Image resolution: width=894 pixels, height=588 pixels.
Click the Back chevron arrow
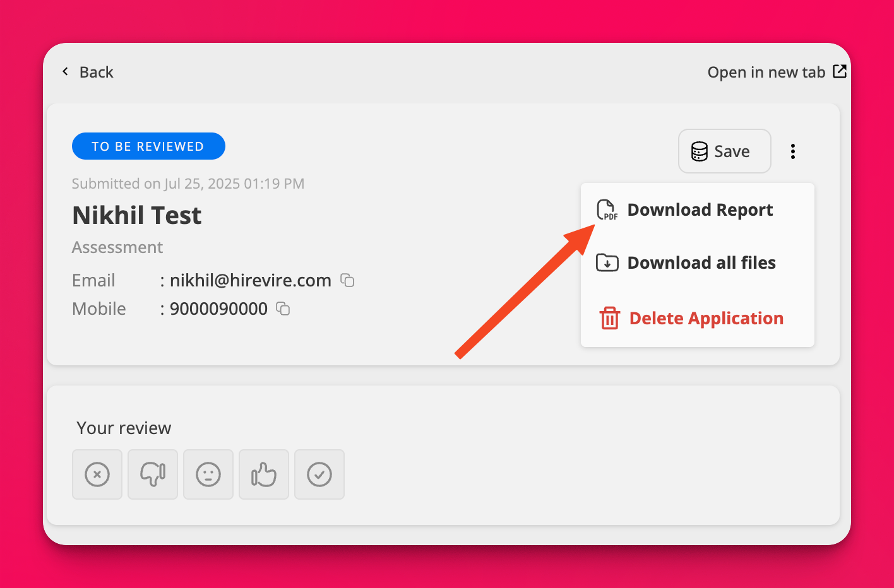(x=65, y=72)
